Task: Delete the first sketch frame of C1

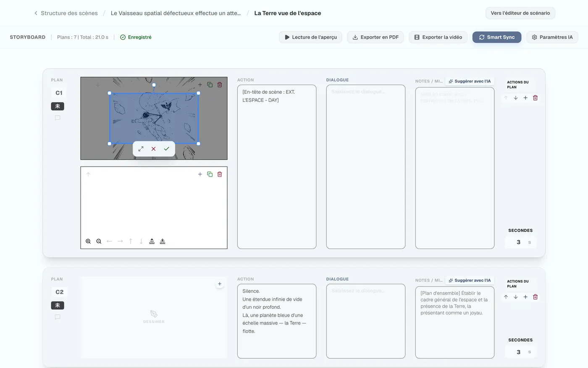Action: [220, 85]
